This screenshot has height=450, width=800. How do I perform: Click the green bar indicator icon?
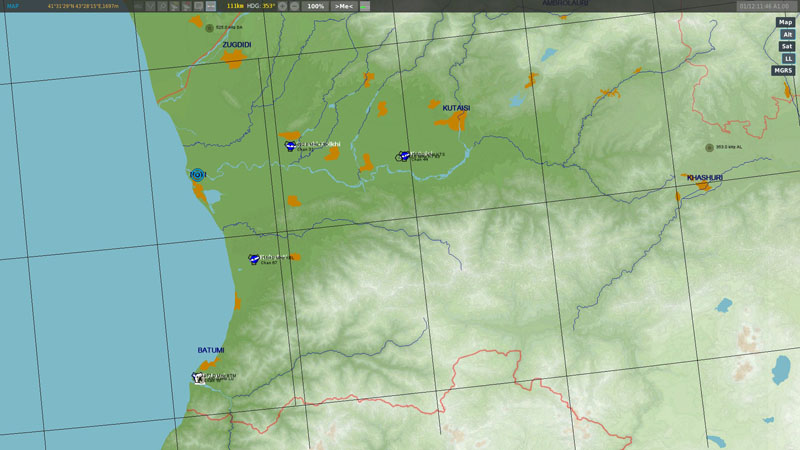365,6
